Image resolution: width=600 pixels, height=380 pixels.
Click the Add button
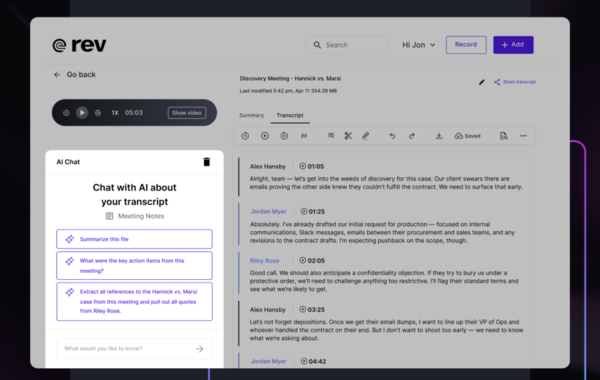[x=513, y=45]
